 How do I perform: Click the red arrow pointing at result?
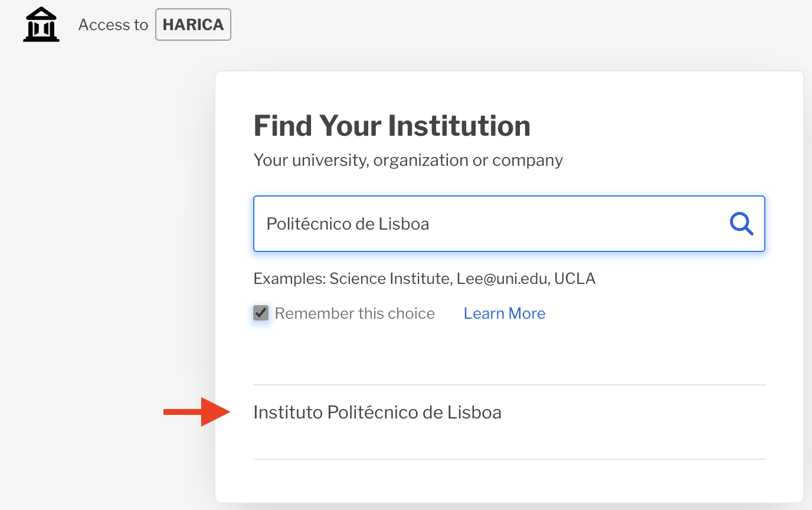click(197, 412)
